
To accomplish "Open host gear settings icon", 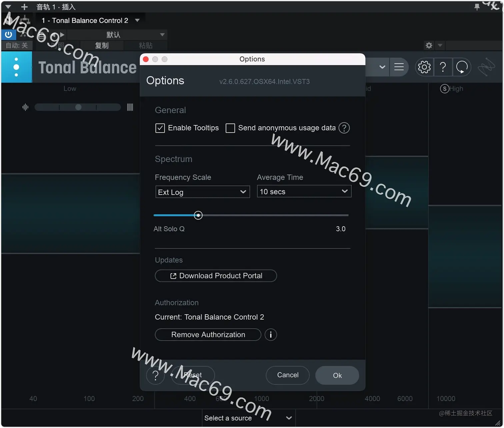I will click(429, 45).
